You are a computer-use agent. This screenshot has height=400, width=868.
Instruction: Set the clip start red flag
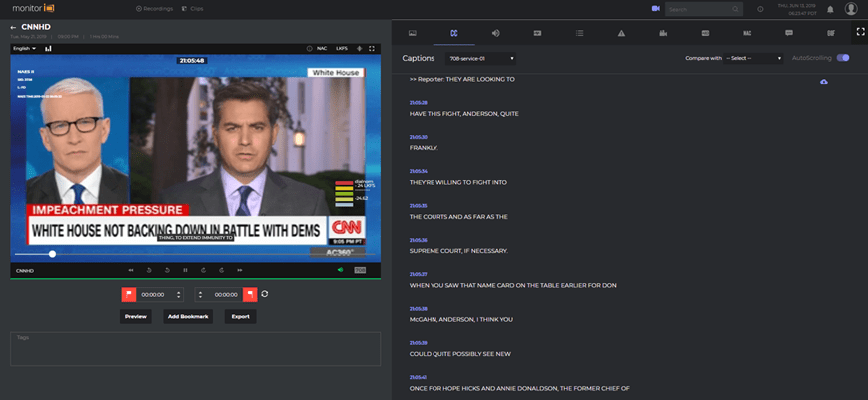[x=129, y=295]
